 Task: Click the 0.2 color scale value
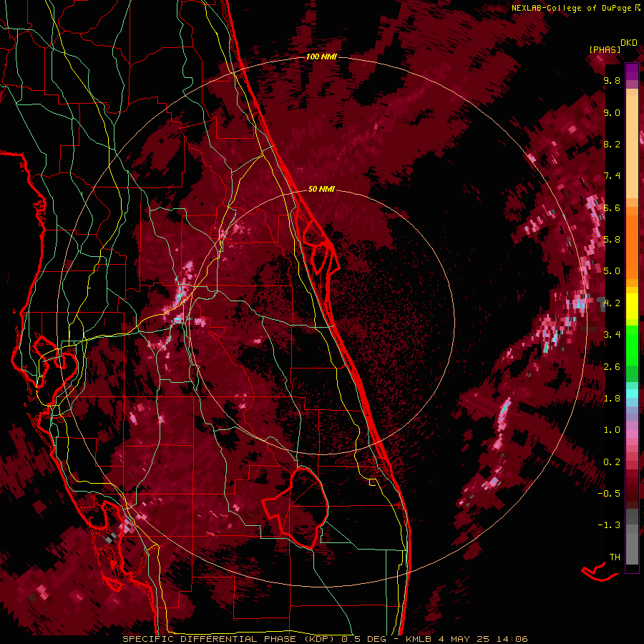pyautogui.click(x=612, y=462)
